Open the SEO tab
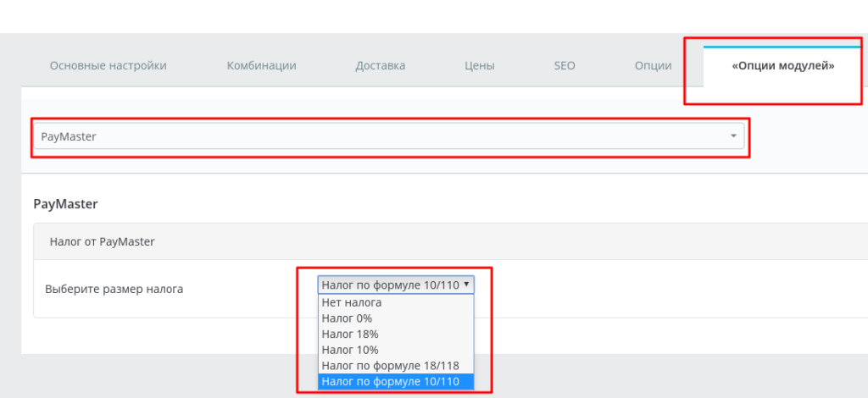Image resolution: width=868 pixels, height=398 pixels. tap(565, 66)
